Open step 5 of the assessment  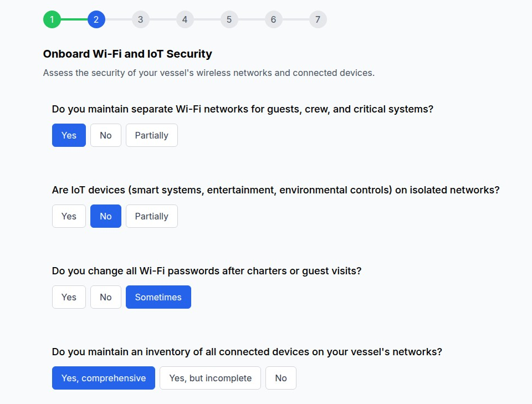click(x=229, y=19)
